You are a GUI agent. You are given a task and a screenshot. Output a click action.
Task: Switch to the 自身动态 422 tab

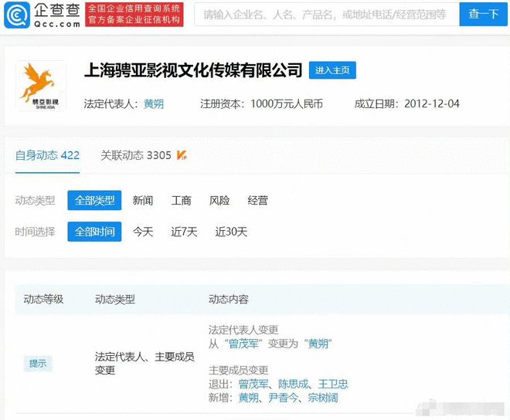click(47, 155)
